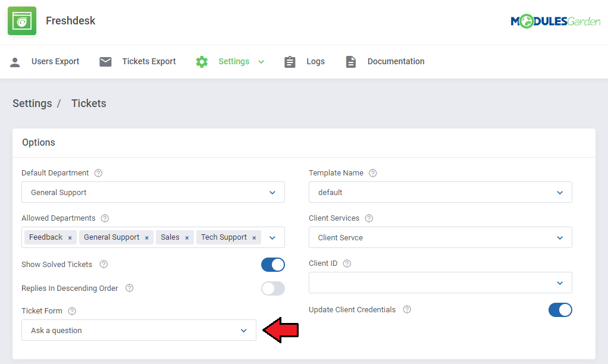Click the Documentation file icon

(x=350, y=62)
